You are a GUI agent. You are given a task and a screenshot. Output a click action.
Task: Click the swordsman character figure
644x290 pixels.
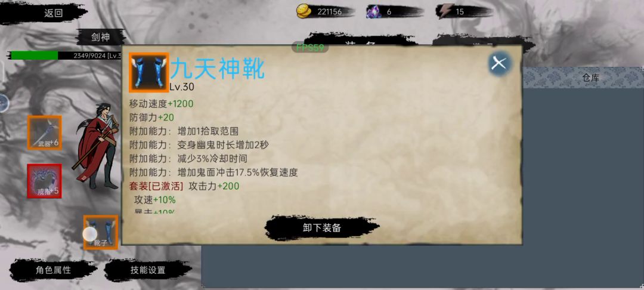click(x=98, y=146)
